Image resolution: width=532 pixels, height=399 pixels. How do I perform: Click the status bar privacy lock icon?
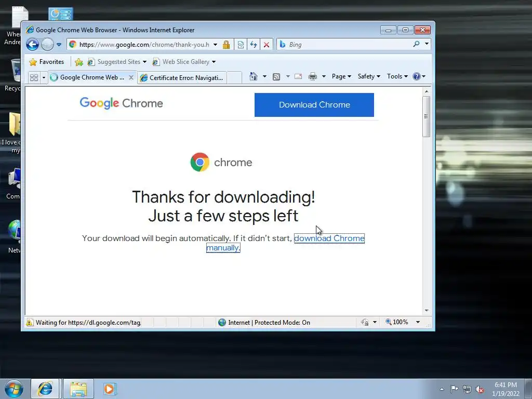tap(365, 322)
